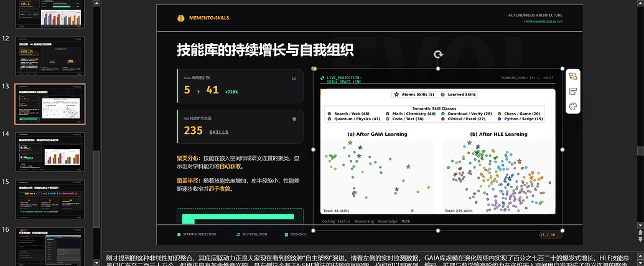
Task: Select slide 12 thumbnail
Action: [x=50, y=56]
